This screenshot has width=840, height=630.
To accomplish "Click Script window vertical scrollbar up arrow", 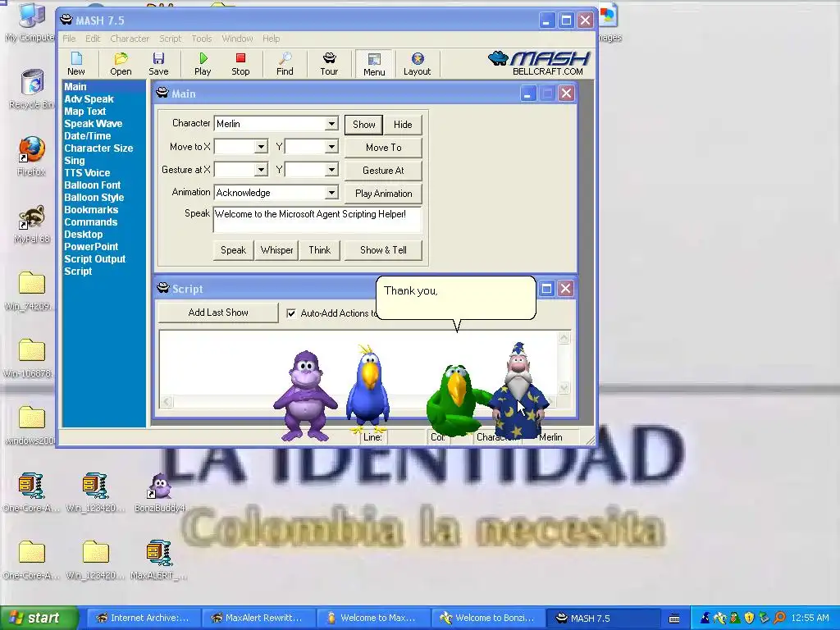I will tap(564, 337).
